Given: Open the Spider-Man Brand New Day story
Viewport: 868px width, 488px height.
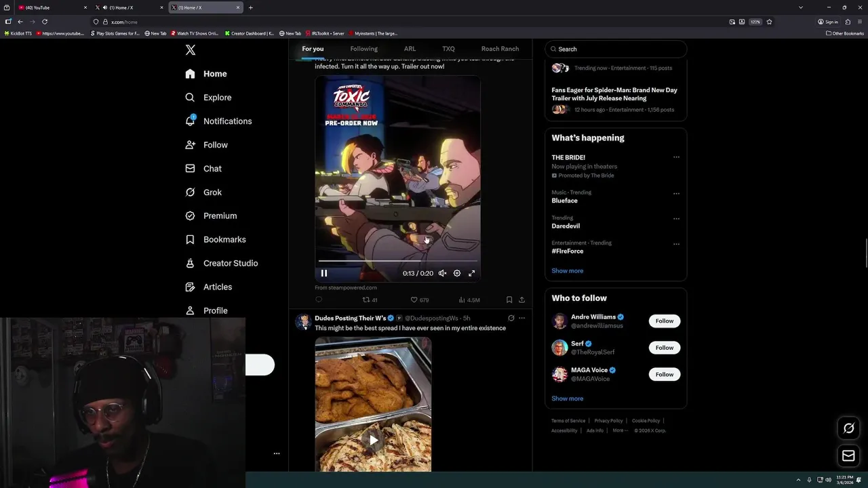Looking at the screenshot, I should [x=614, y=99].
